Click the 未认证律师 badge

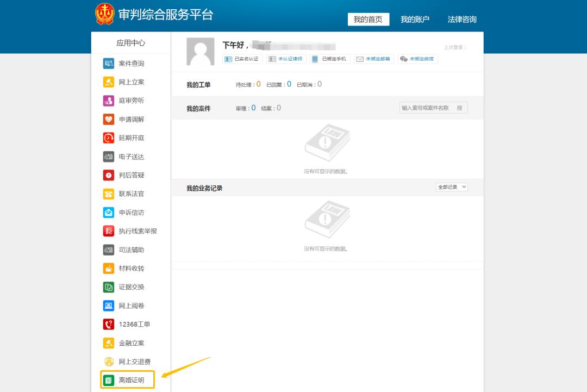tap(286, 59)
